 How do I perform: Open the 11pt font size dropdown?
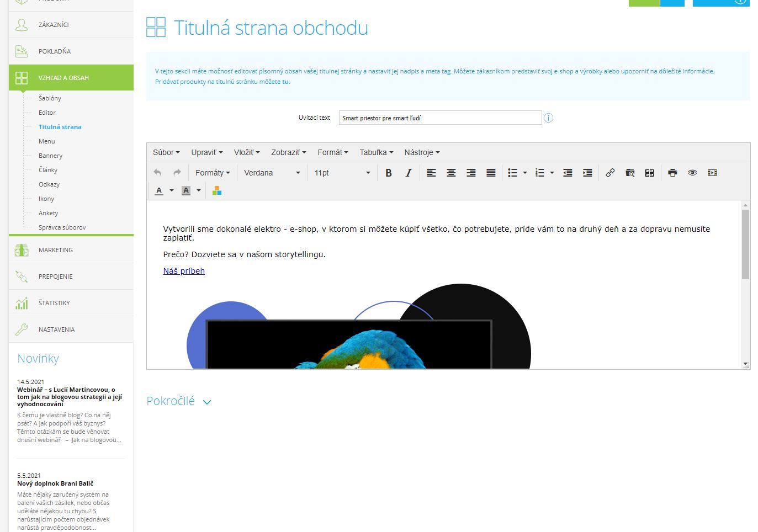click(x=342, y=173)
